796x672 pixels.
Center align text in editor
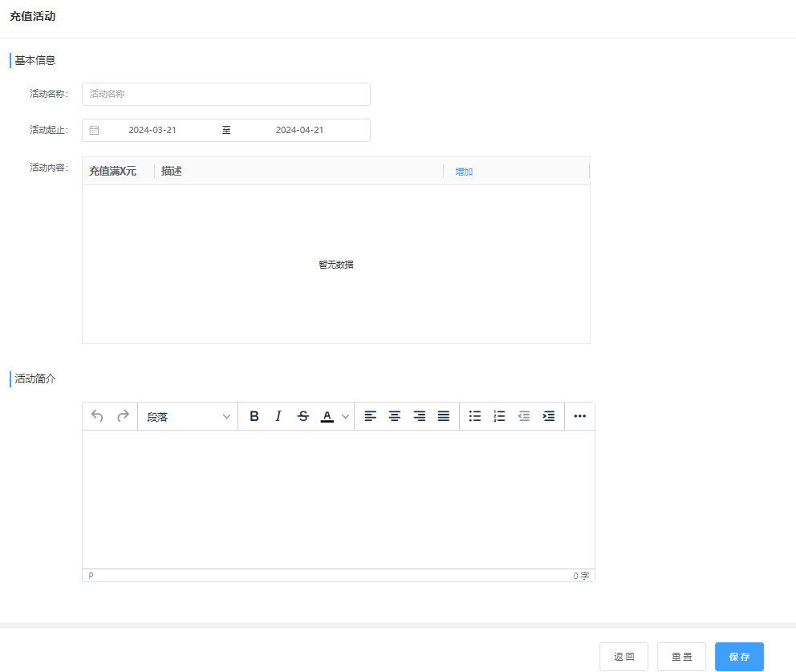click(395, 416)
